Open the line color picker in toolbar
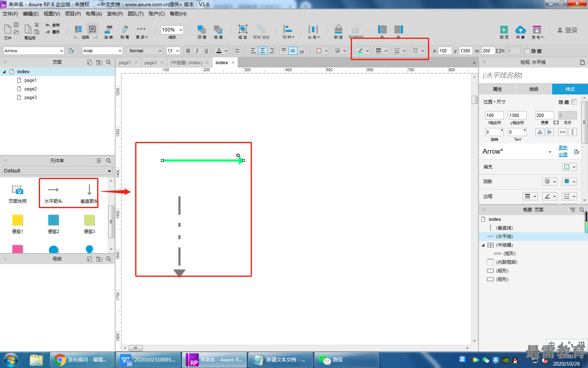The image size is (588, 368). 363,51
